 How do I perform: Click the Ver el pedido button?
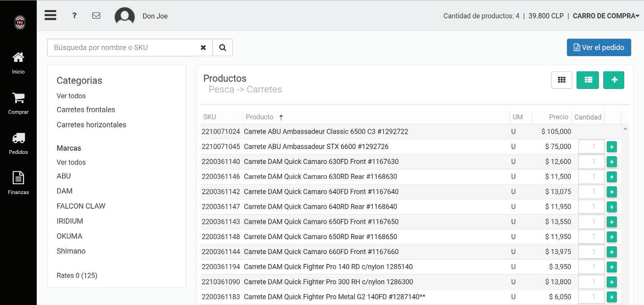pyautogui.click(x=599, y=48)
